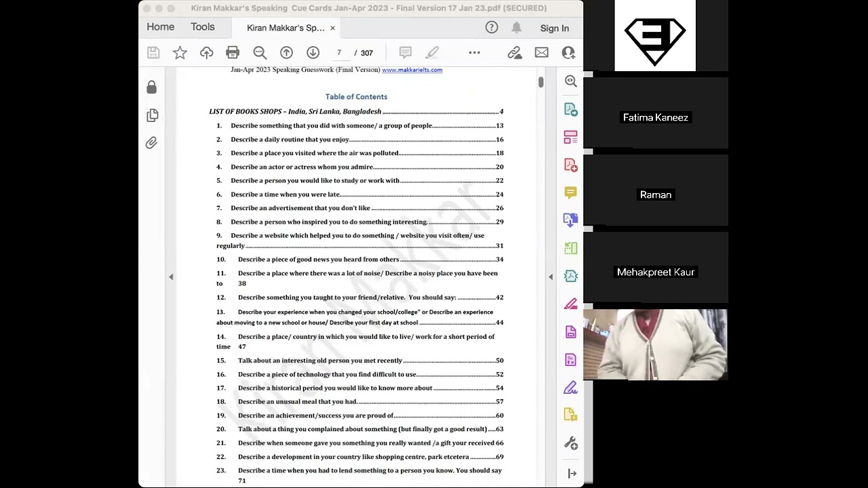
Task: Go to the next page
Action: click(313, 53)
